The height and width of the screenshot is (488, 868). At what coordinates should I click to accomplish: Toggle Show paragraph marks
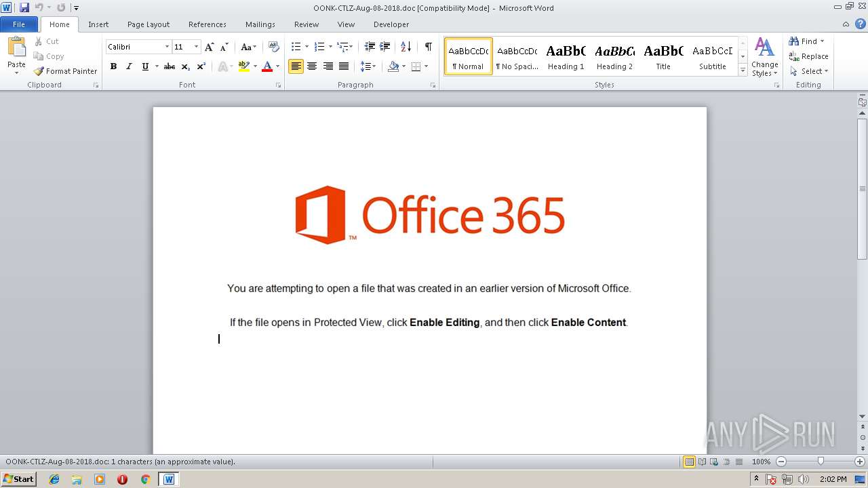pyautogui.click(x=428, y=47)
